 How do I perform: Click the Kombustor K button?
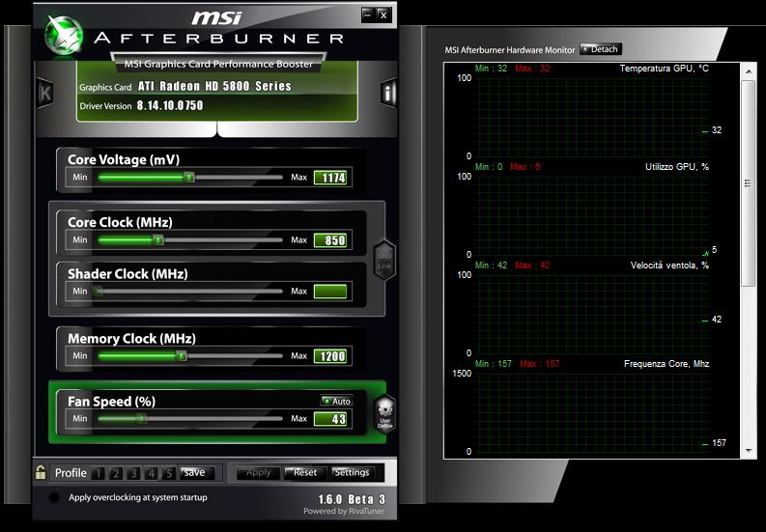(x=45, y=93)
